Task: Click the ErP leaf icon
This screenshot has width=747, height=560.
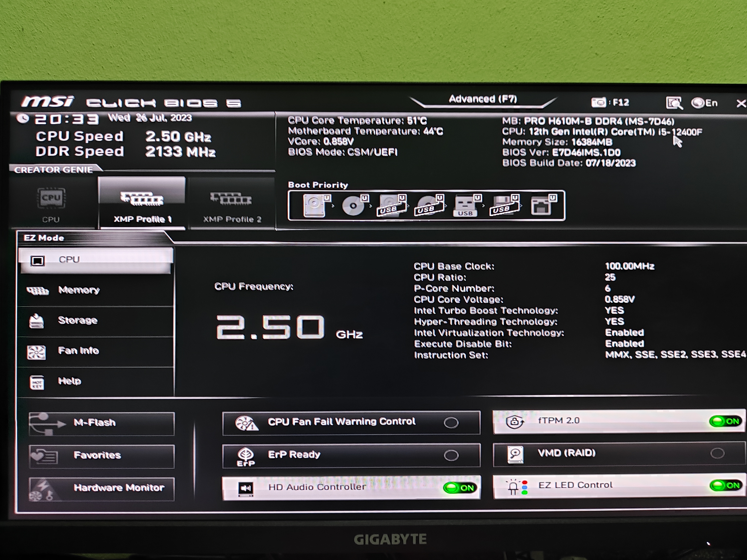Action: (x=246, y=457)
